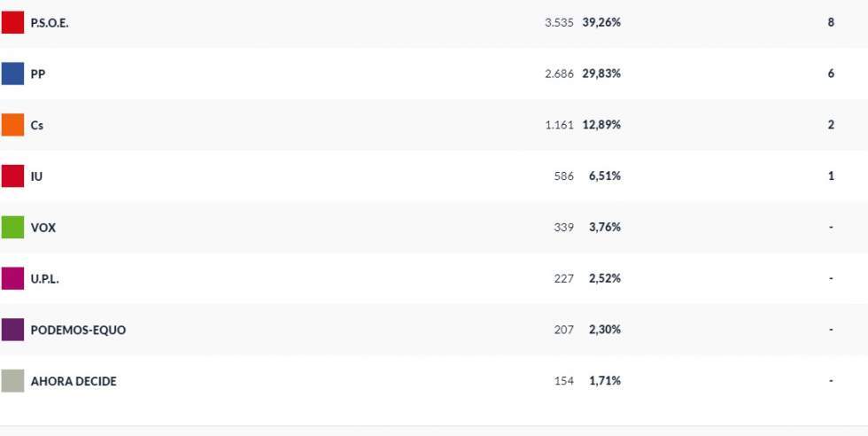The width and height of the screenshot is (868, 436).
Task: Click U.P.L. percentage 2,52%
Action: (x=605, y=278)
